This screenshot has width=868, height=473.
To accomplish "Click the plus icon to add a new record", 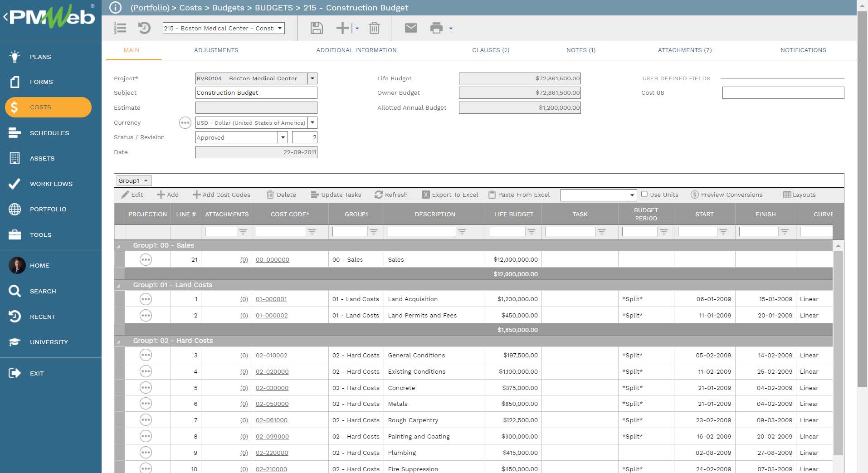I will pos(342,28).
